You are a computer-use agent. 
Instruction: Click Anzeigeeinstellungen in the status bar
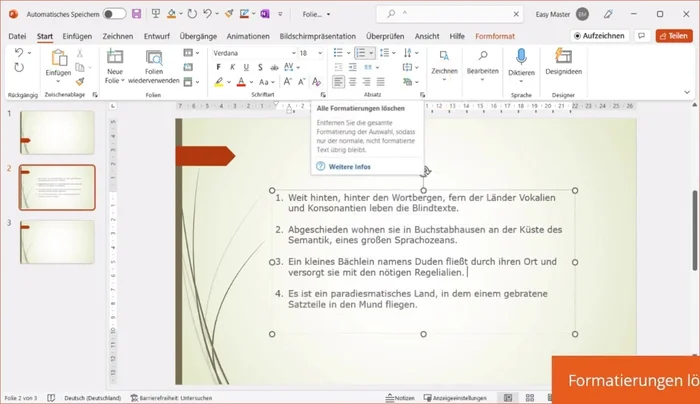pos(455,398)
